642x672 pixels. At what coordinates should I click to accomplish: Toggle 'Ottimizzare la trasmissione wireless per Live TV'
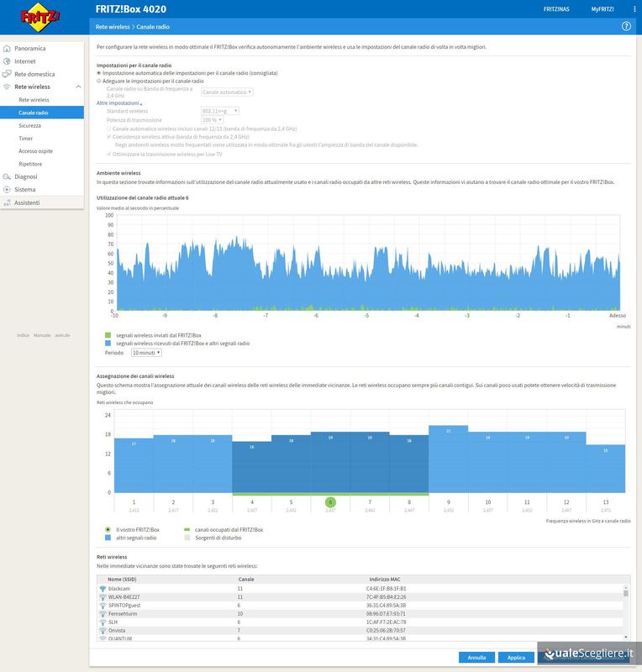pos(109,154)
